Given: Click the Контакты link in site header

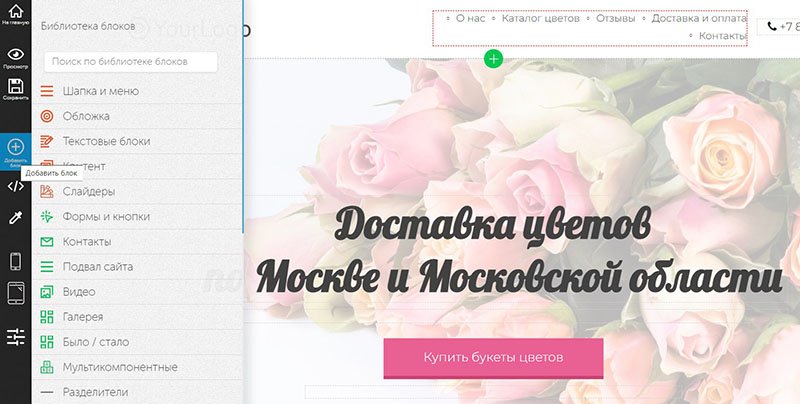Looking at the screenshot, I should pos(722,36).
